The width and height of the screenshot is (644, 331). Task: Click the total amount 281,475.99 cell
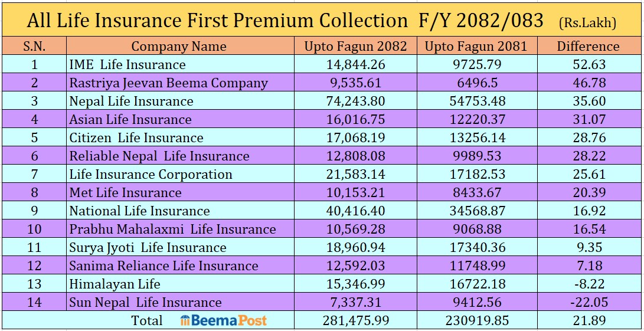coord(355,320)
